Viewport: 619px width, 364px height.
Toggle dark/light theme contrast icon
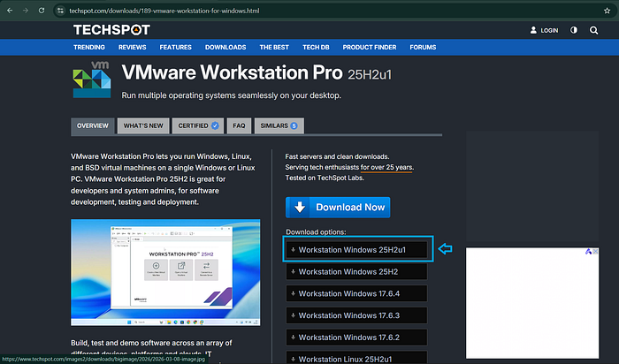(574, 30)
